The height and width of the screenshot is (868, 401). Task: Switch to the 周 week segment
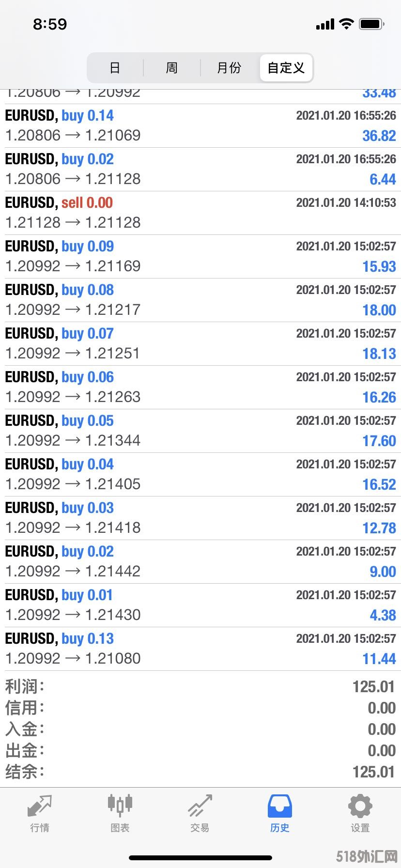(172, 68)
